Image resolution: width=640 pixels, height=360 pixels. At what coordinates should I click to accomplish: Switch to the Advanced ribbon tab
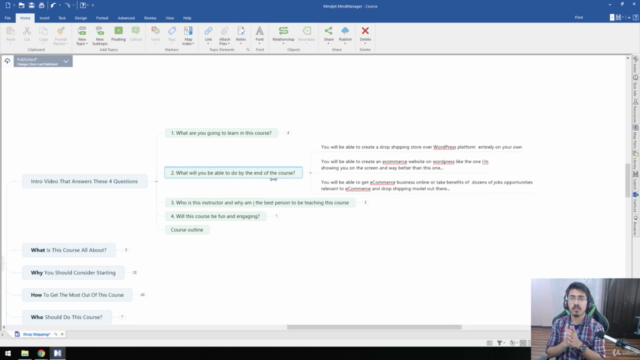pos(126,18)
